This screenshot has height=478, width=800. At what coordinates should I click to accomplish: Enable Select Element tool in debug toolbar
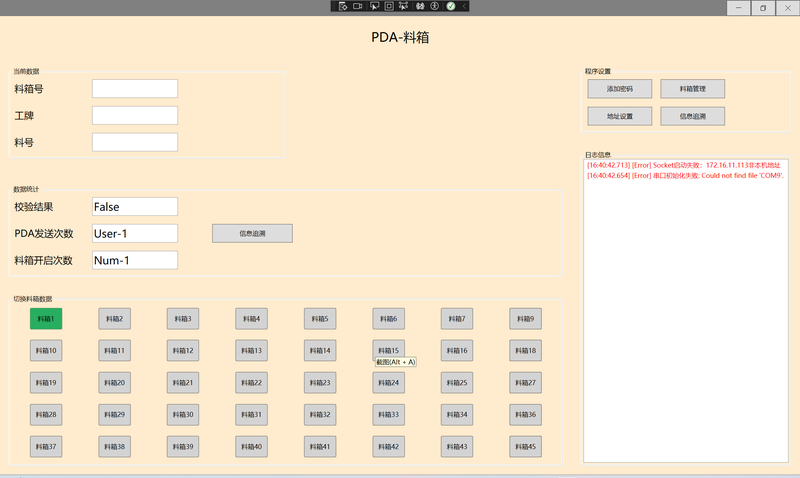[x=374, y=6]
